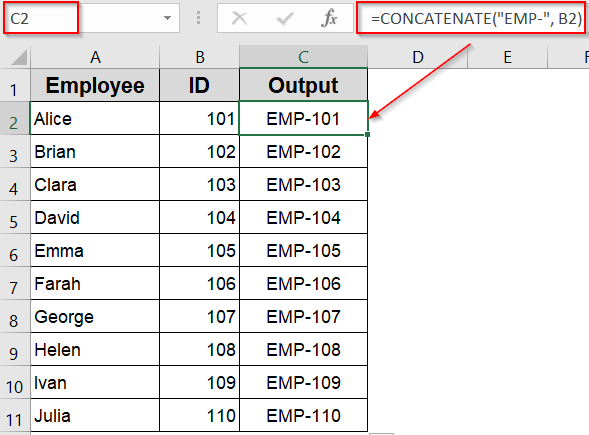Screen dimensions: 589x435
Task: Select output cell EMP-107
Action: coord(303,317)
